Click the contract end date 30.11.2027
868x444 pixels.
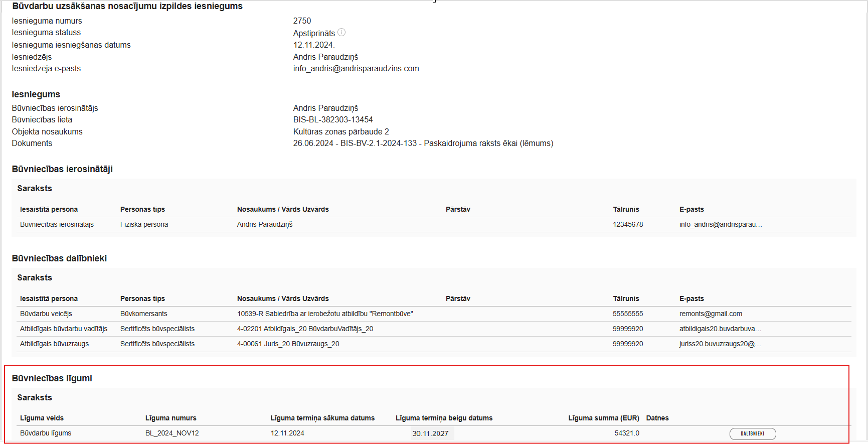click(430, 433)
